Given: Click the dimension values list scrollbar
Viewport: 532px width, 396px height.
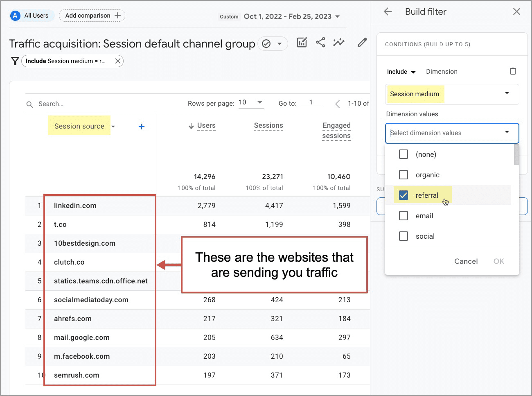Looking at the screenshot, I should tap(516, 155).
